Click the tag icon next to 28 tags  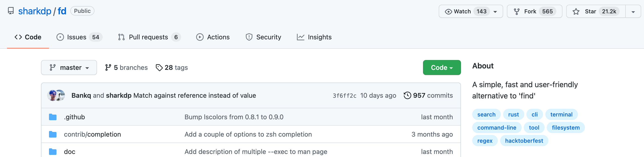[x=159, y=67]
